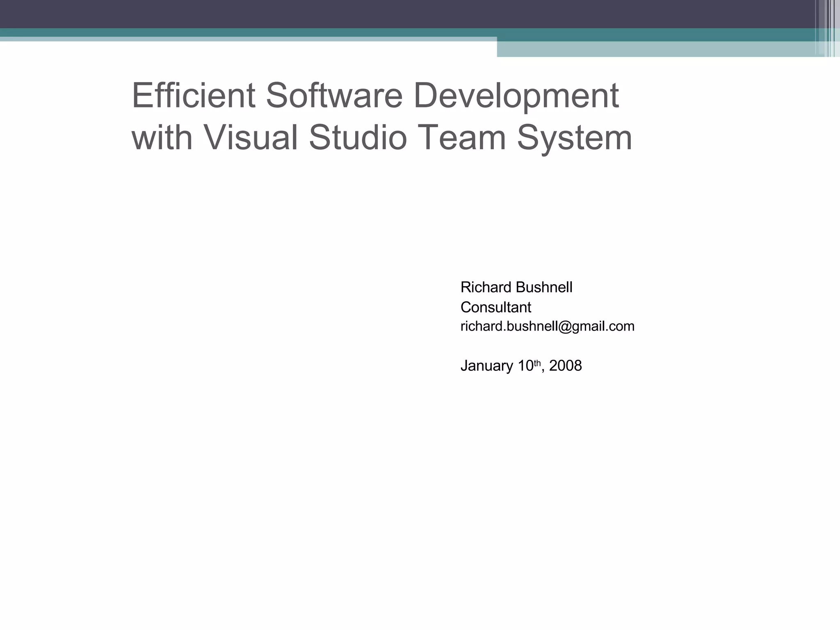
Task: Click the word 'Software' in the title
Action: [334, 95]
